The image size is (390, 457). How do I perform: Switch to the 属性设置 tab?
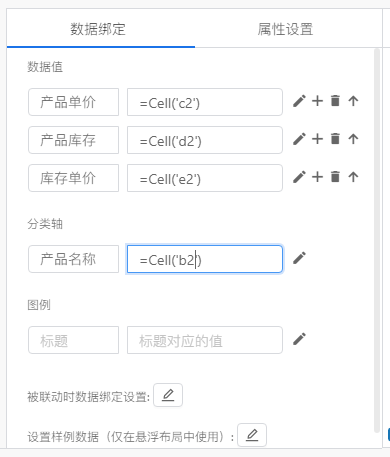tap(285, 29)
